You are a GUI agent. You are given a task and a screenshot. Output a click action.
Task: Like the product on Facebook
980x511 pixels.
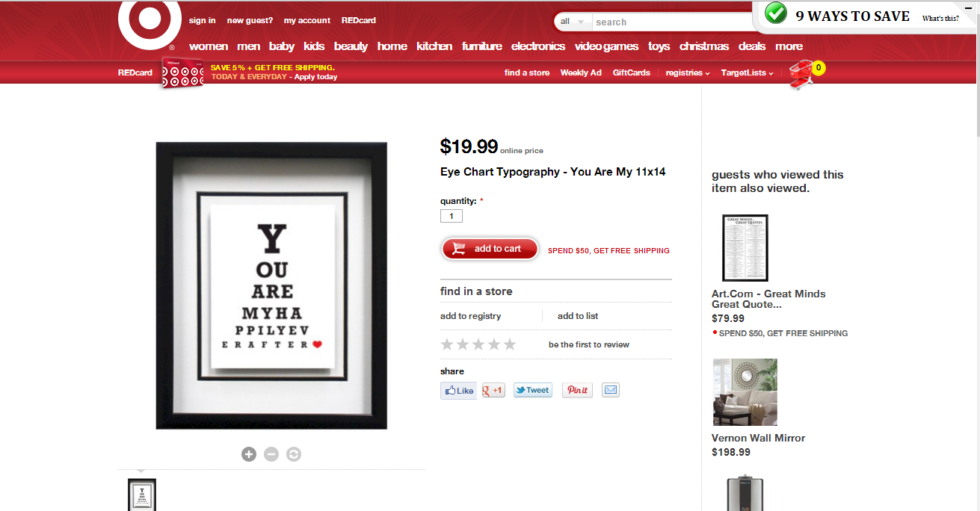point(458,390)
